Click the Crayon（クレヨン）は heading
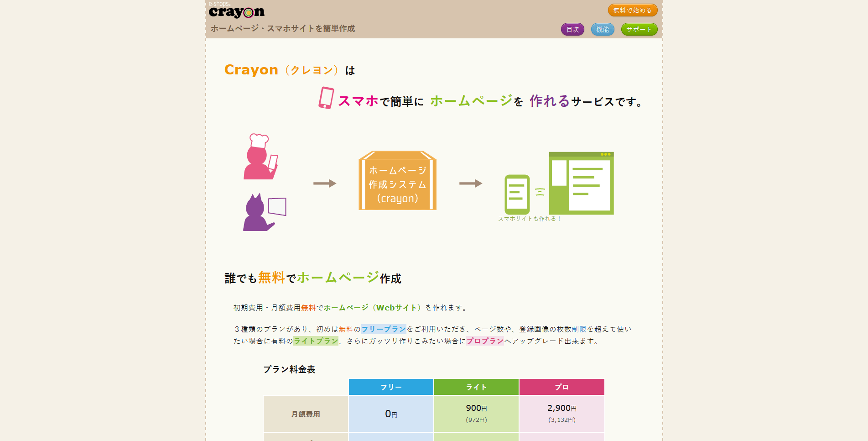 pos(290,70)
